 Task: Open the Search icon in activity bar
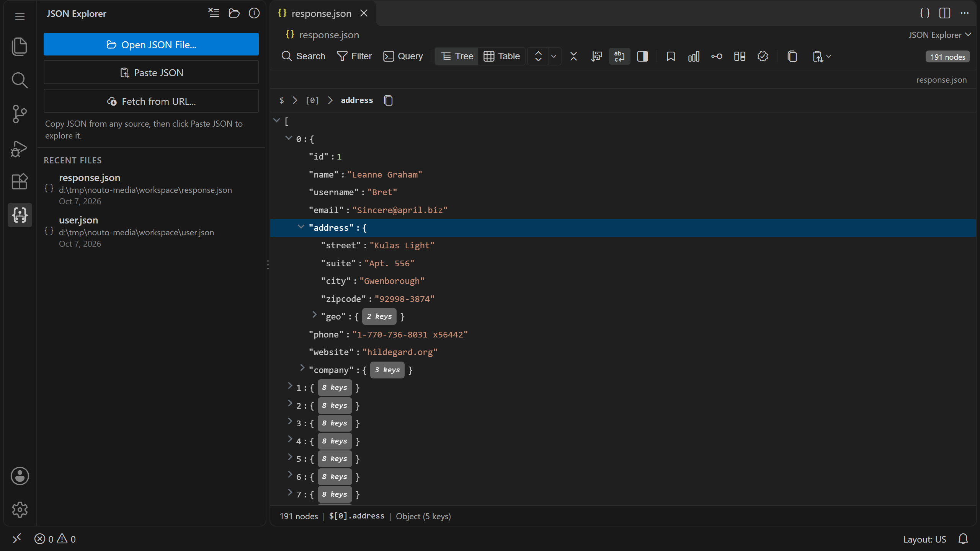pyautogui.click(x=20, y=80)
